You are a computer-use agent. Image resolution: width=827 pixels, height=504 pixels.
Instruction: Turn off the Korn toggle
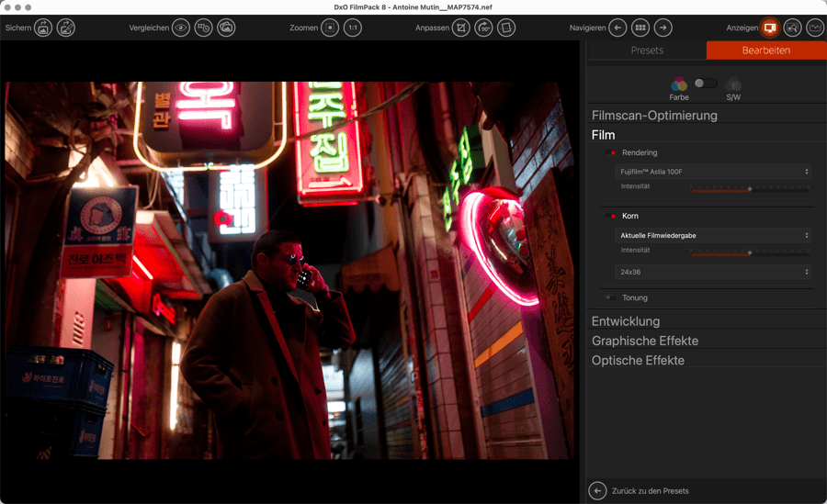pos(611,217)
